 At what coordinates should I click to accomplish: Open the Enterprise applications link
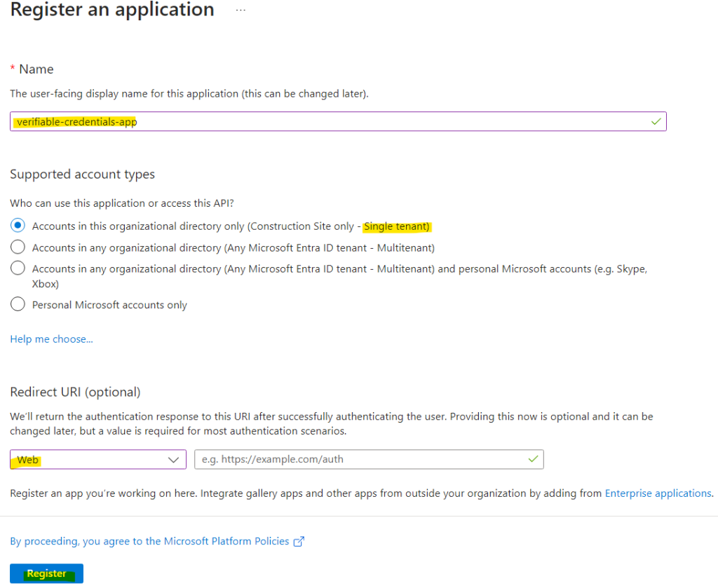pos(658,493)
